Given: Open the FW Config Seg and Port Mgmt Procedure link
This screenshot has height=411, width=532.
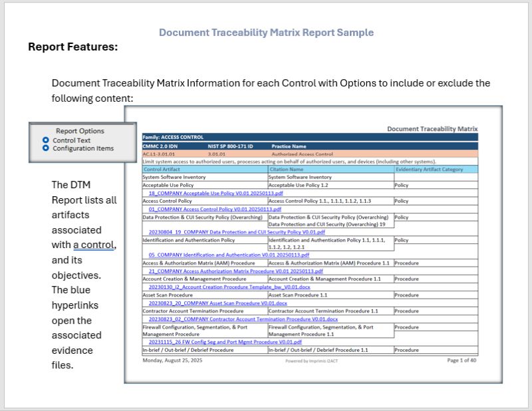Looking at the screenshot, I should click(225, 342).
